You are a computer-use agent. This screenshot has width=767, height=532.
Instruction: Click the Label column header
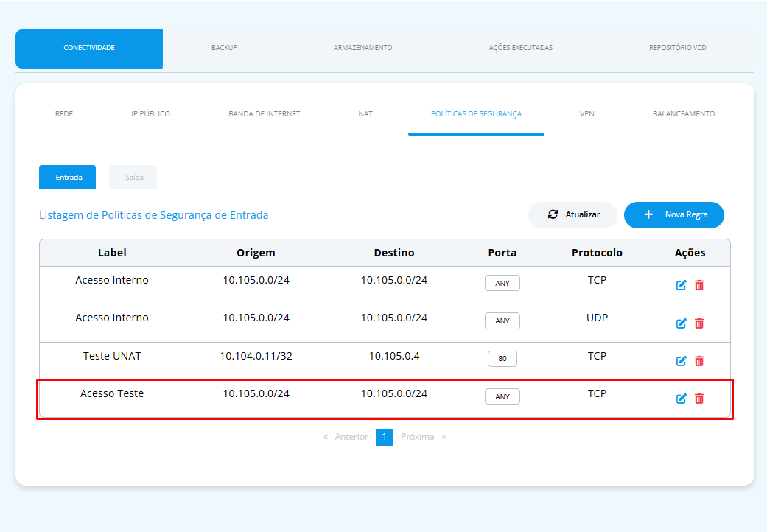coord(112,253)
